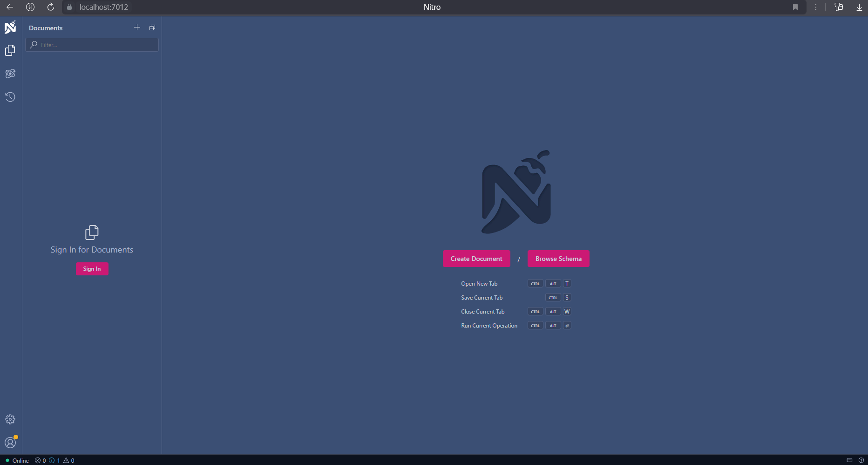
Task: Reload the page with refresh icon
Action: [x=51, y=7]
